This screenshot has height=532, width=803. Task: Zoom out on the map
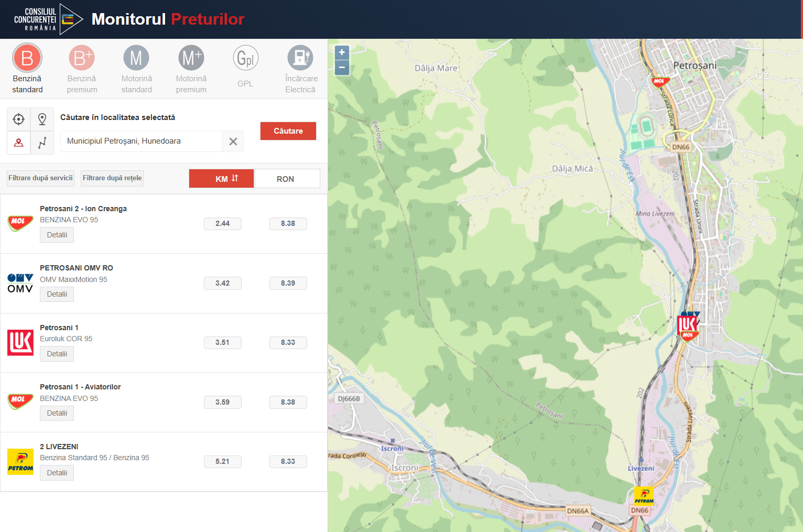click(x=342, y=68)
